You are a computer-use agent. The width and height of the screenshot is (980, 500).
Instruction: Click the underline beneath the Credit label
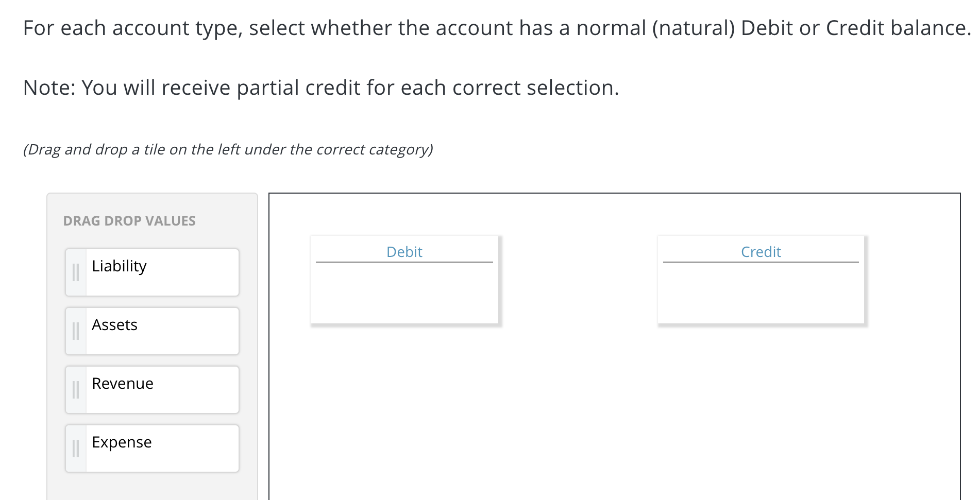tap(761, 263)
